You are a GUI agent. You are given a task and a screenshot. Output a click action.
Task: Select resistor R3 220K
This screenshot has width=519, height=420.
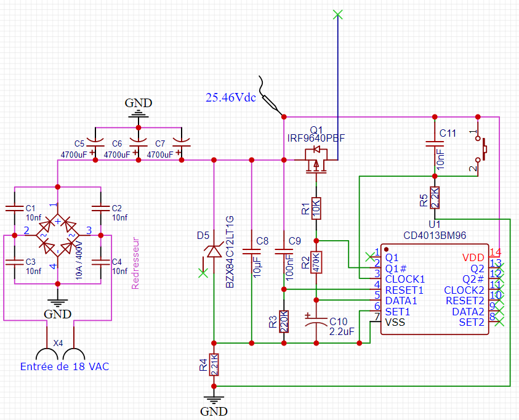284,321
